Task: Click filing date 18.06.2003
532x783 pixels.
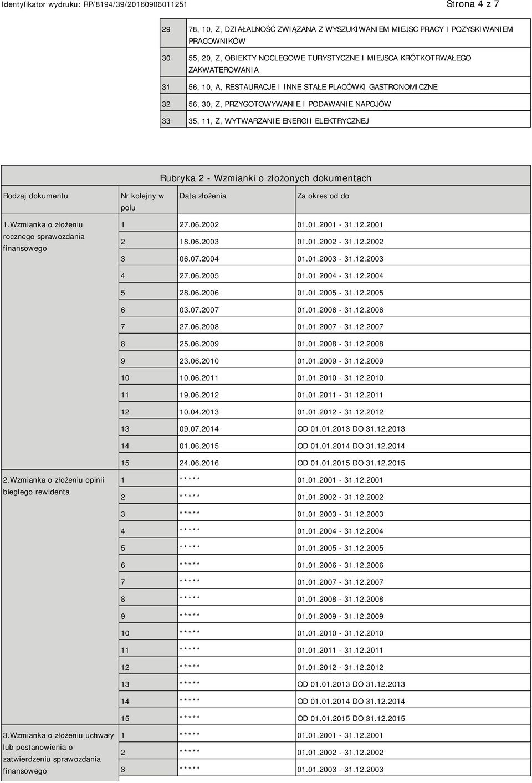Action: click(x=199, y=242)
